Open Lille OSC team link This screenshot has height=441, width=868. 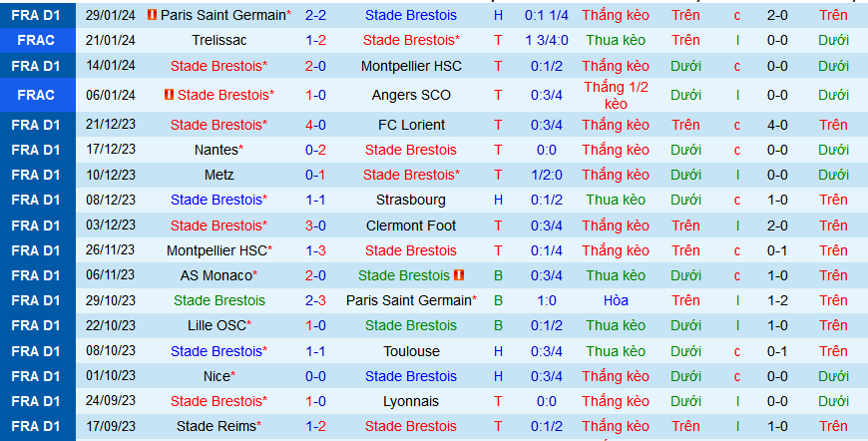tap(218, 325)
